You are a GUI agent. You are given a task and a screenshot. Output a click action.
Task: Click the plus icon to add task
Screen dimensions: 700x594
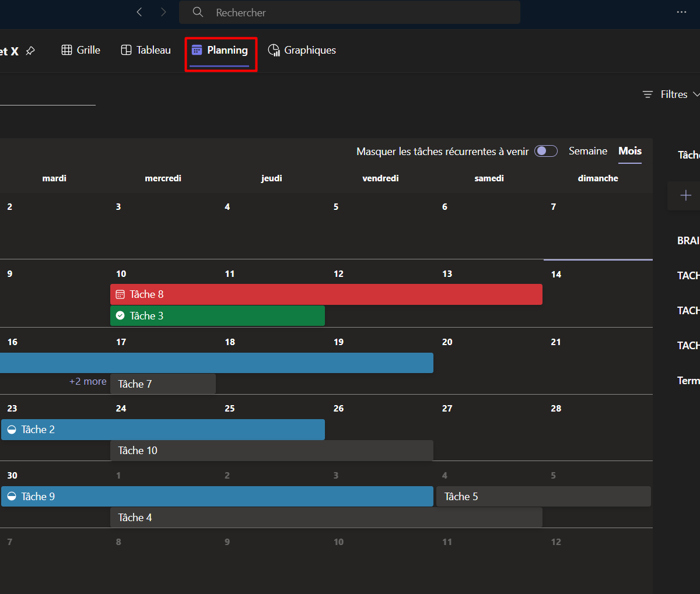pyautogui.click(x=686, y=195)
